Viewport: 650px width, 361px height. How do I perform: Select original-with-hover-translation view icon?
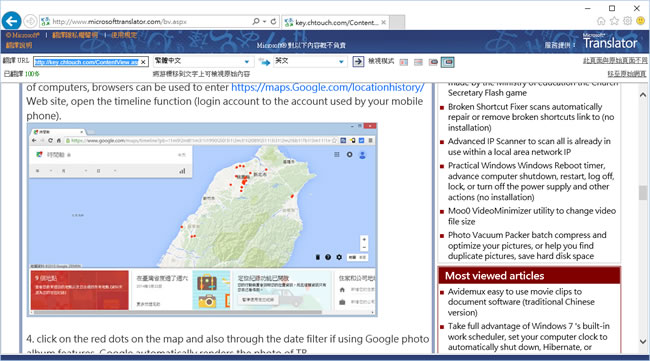[x=433, y=62]
